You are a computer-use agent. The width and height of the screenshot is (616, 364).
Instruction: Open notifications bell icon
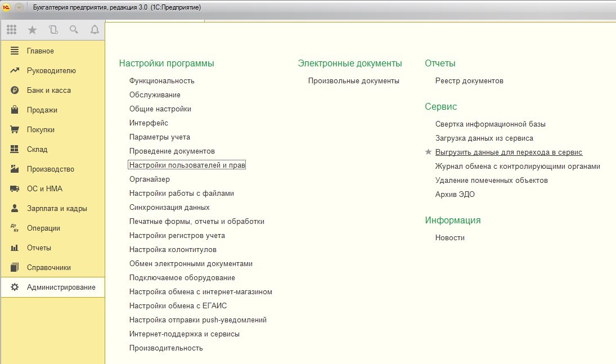point(95,29)
